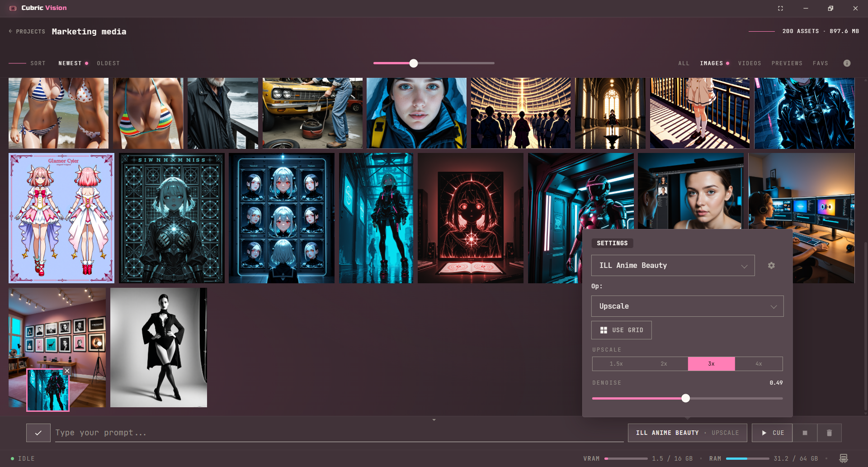The height and width of the screenshot is (467, 868).
Task: Open the model settings gear icon
Action: click(771, 266)
